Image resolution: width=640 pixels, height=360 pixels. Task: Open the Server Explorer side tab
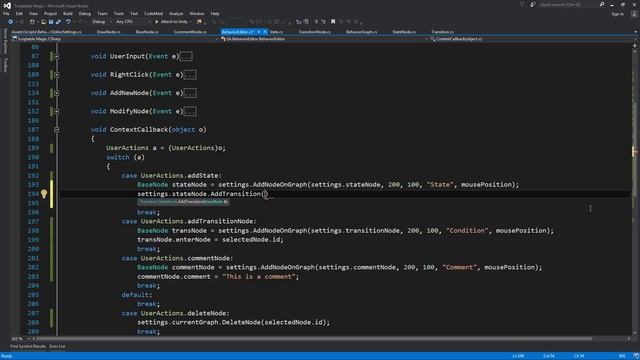point(5,41)
